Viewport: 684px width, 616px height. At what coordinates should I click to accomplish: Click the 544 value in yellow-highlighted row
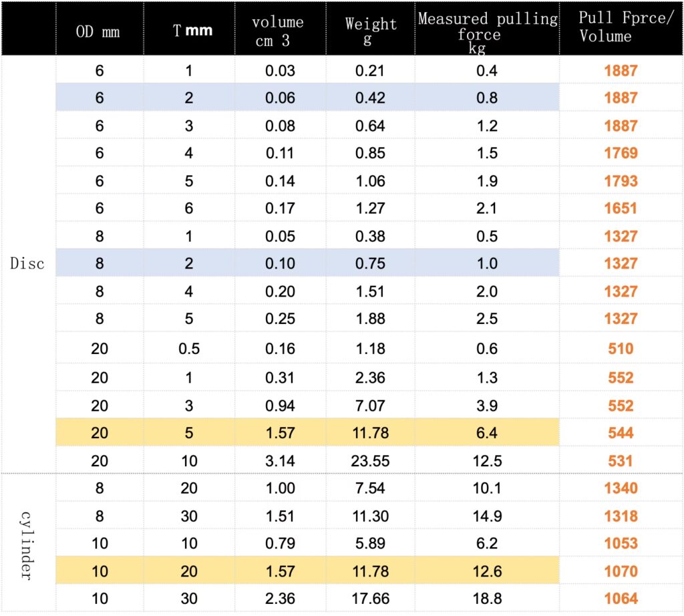[x=621, y=433]
